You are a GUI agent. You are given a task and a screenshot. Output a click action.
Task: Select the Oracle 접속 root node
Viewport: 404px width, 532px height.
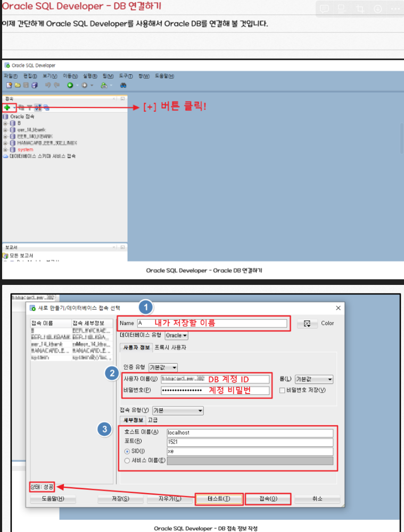coord(19,117)
